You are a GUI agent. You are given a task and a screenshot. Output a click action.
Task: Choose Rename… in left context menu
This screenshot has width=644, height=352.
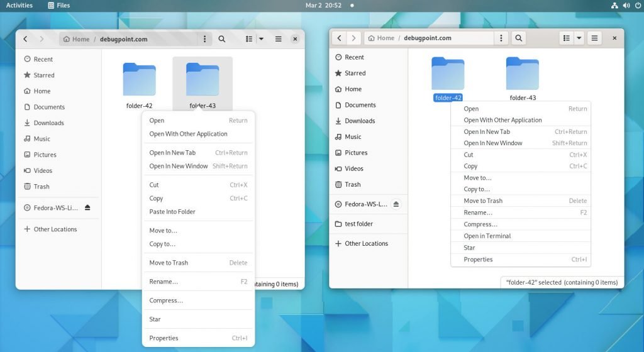(x=198, y=282)
